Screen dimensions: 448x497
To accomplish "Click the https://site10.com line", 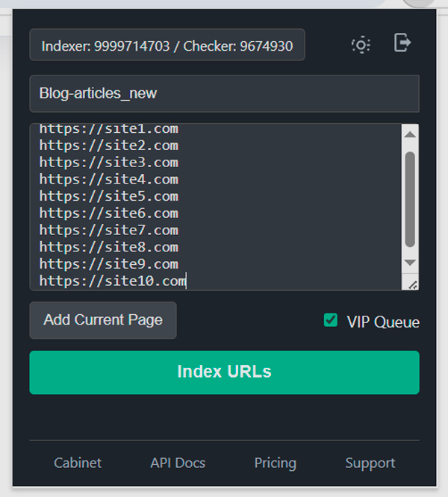I will (112, 281).
